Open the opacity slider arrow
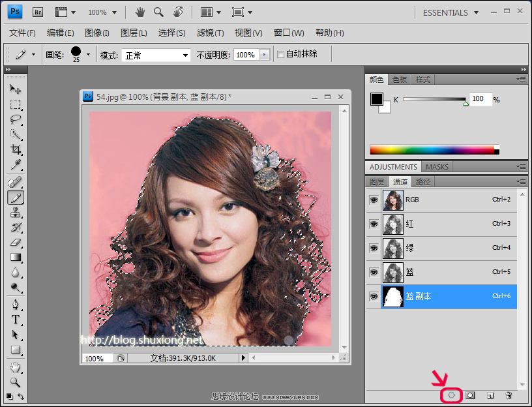The height and width of the screenshot is (407, 532). (264, 55)
